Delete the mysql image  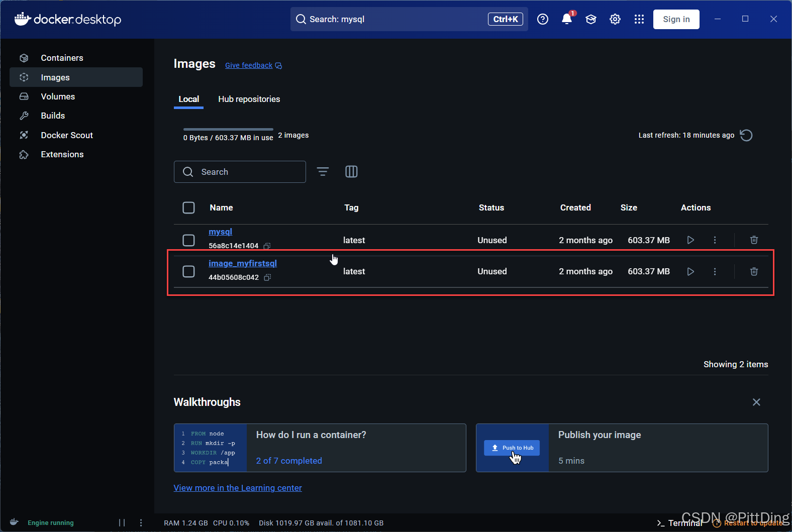click(x=754, y=240)
